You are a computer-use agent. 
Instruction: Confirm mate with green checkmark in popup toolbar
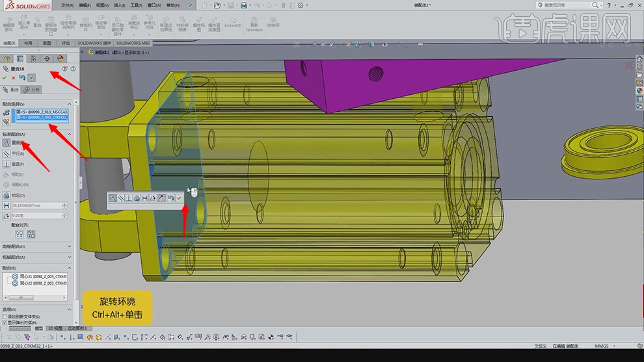pyautogui.click(x=179, y=198)
